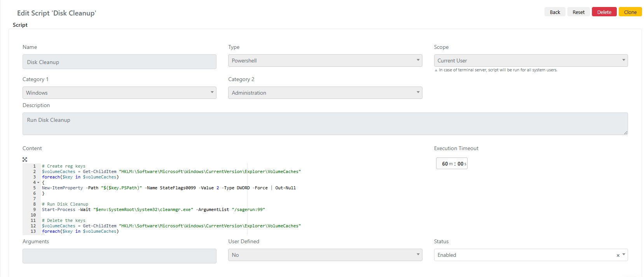Viewport: 644px width, 277px height.
Task: Click the Back button
Action: coord(555,12)
